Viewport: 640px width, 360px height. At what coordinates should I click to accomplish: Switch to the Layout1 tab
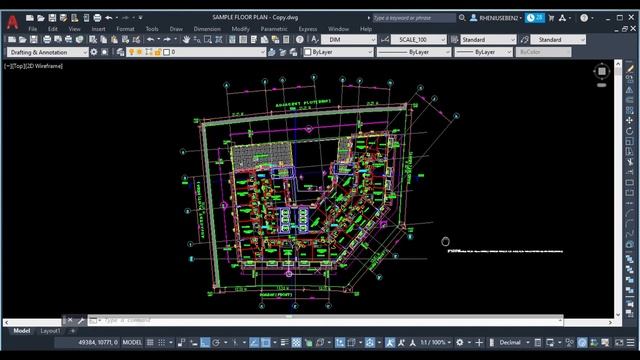(x=50, y=331)
